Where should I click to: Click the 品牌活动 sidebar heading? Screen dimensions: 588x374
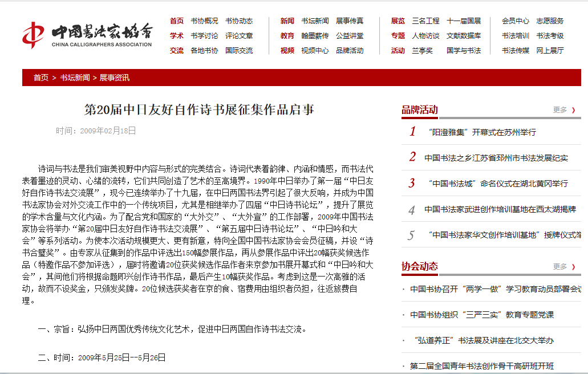coord(420,110)
